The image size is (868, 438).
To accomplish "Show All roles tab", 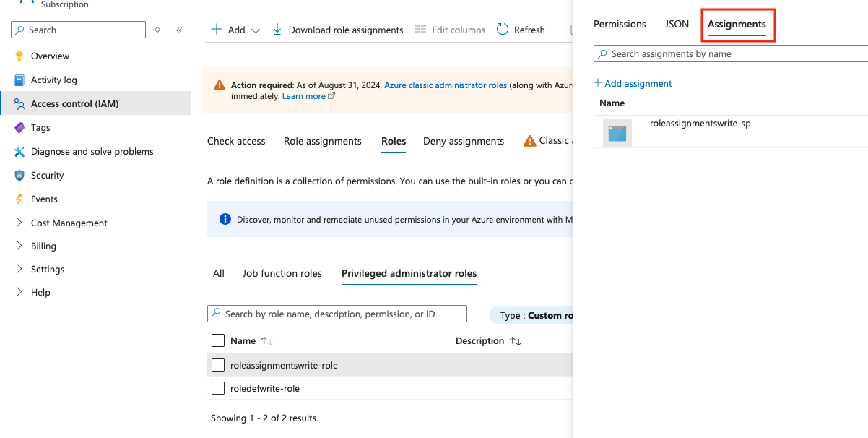I will pos(219,273).
